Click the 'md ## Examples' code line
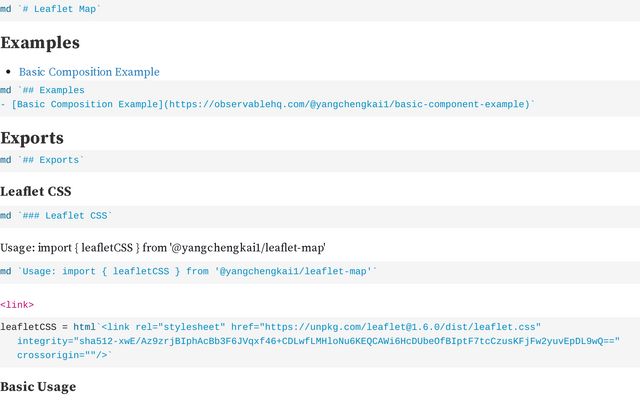Image resolution: width=640 pixels, height=400 pixels. pos(42,90)
